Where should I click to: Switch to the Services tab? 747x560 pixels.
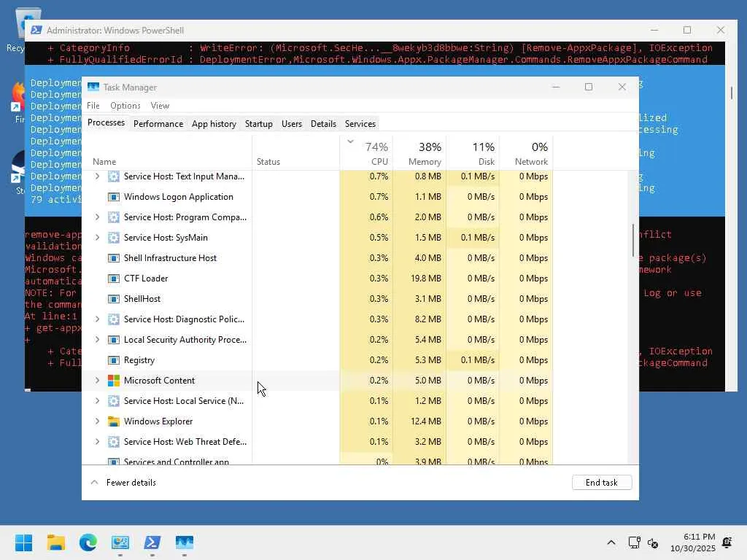[x=360, y=124]
